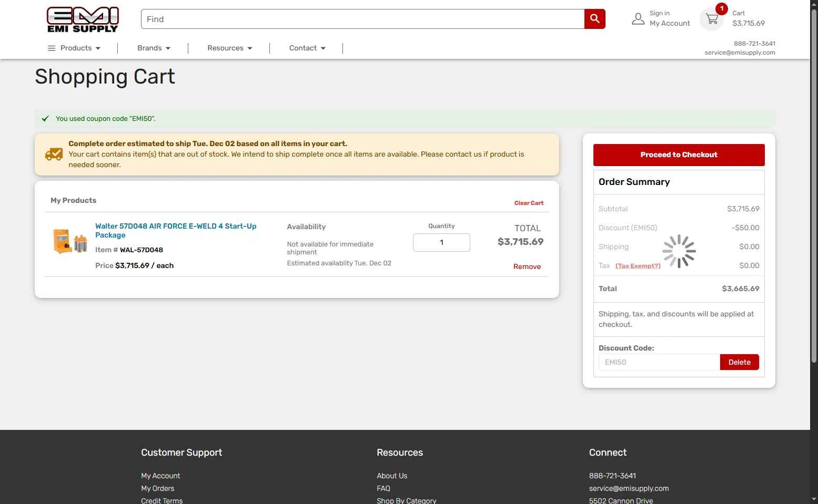
Task: Expand the Resources dropdown menu
Action: click(229, 48)
